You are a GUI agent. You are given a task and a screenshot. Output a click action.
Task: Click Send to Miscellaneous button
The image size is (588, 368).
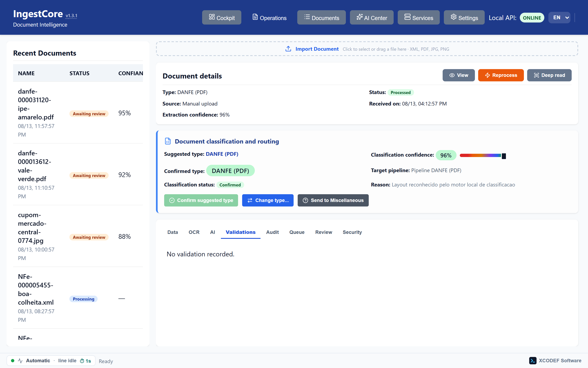click(333, 200)
